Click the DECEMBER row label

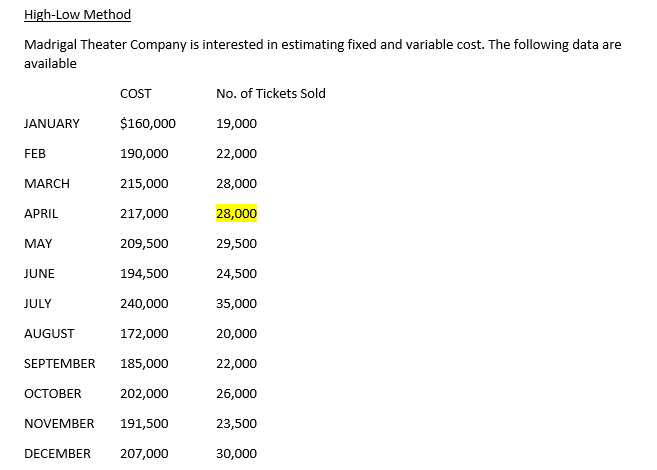click(57, 454)
